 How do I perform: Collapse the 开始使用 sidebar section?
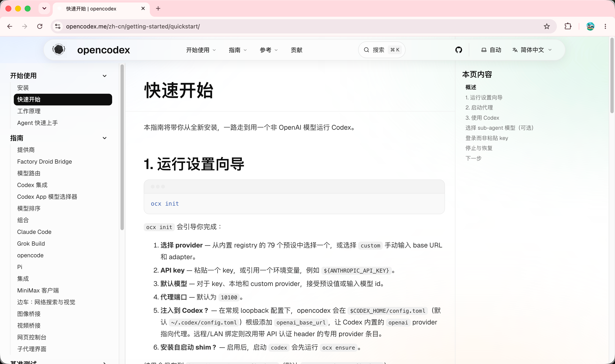104,76
